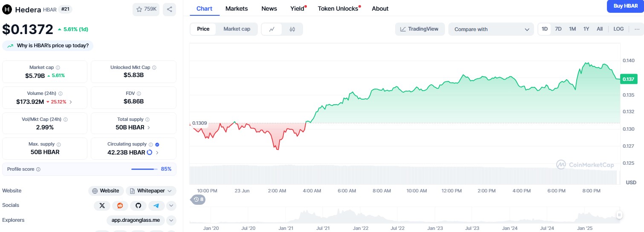644x232 pixels.
Task: Select the 7D time range
Action: pos(558,29)
